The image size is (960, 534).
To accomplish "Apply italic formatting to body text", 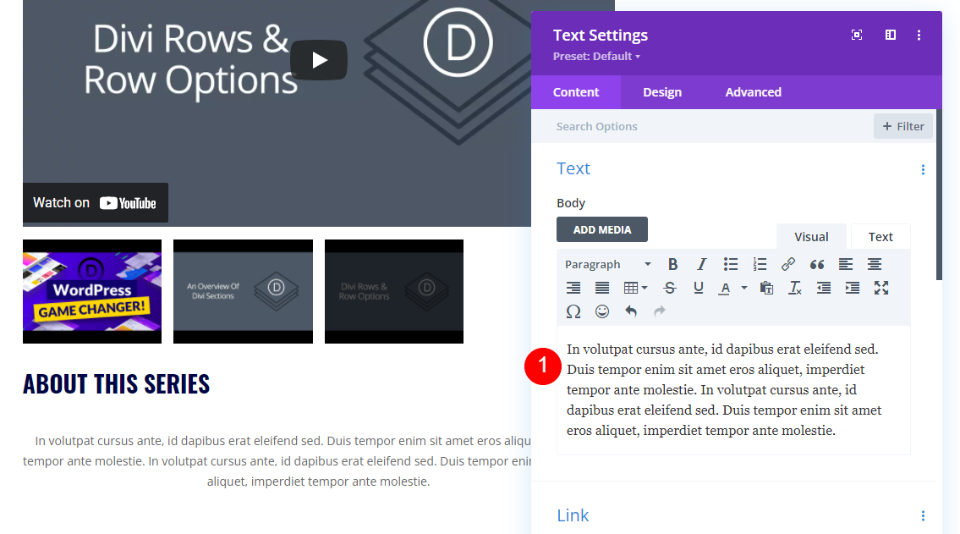I will pyautogui.click(x=702, y=264).
